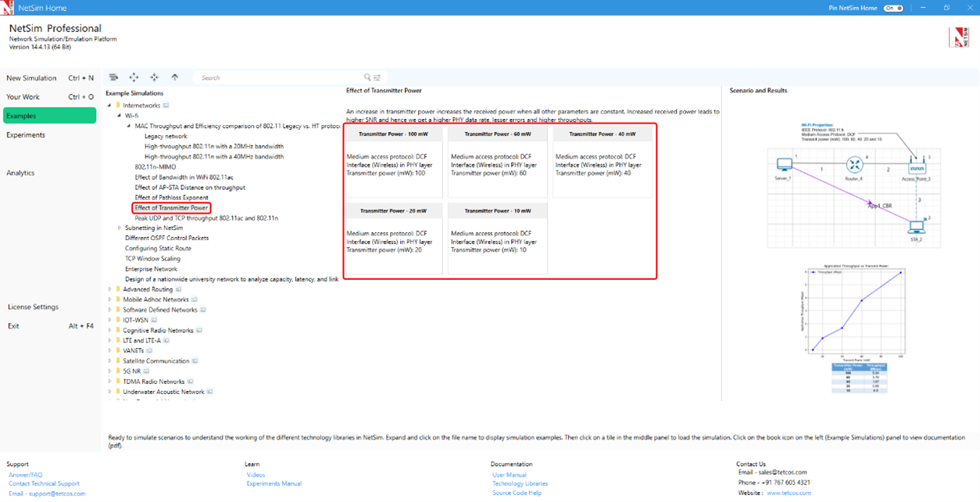The image size is (980, 502).
Task: Toggle the Pin NetSim Home switch
Action: point(892,8)
